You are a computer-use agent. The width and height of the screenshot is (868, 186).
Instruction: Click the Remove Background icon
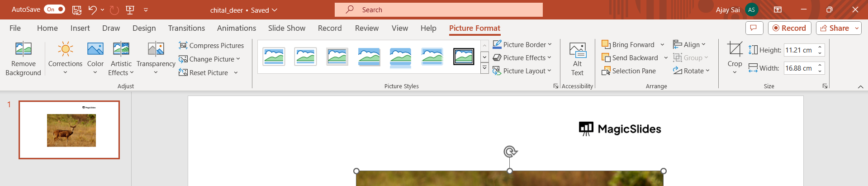pos(23,49)
